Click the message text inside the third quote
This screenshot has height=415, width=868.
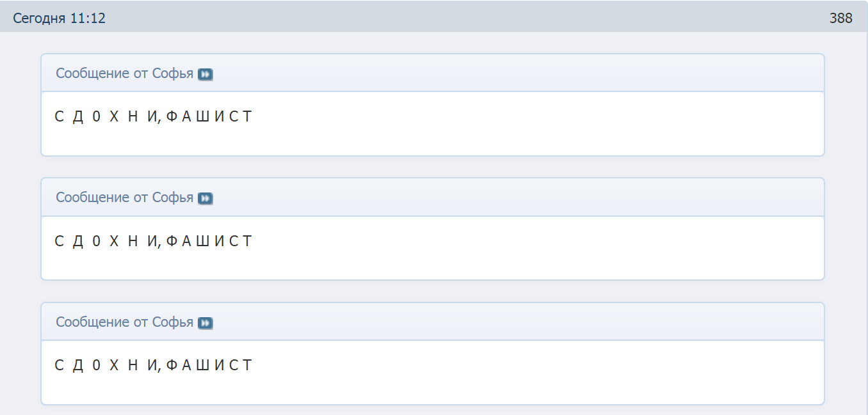[x=154, y=365]
